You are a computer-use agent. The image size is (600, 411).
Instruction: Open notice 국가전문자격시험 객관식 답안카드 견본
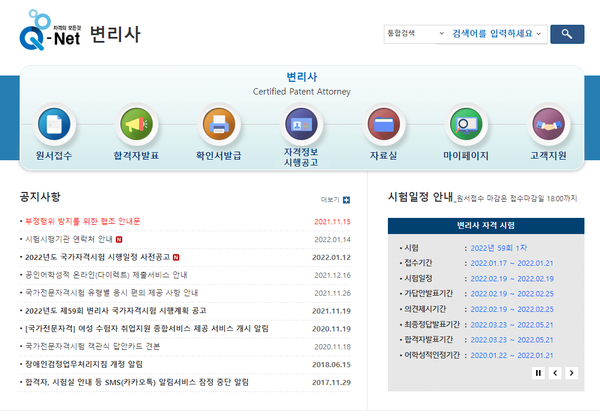pos(93,346)
